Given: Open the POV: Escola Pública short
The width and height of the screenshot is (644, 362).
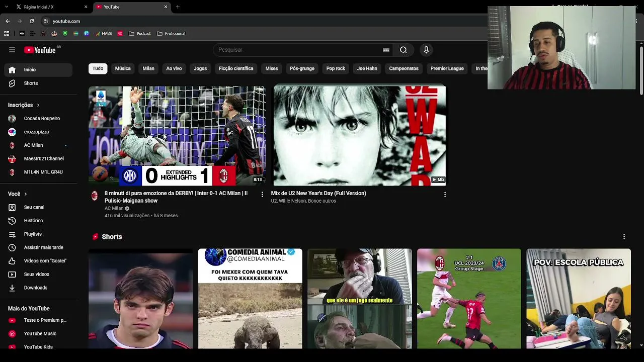Looking at the screenshot, I should click(x=579, y=299).
